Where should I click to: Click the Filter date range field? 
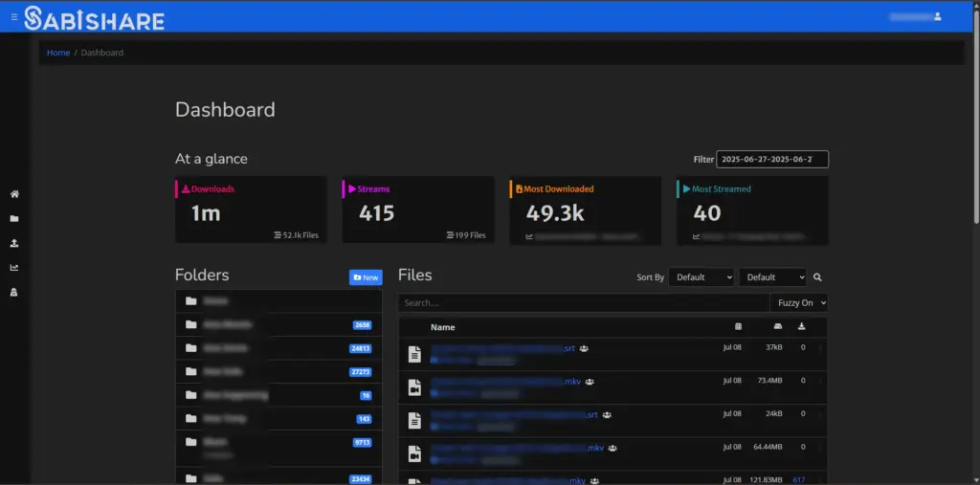[773, 159]
